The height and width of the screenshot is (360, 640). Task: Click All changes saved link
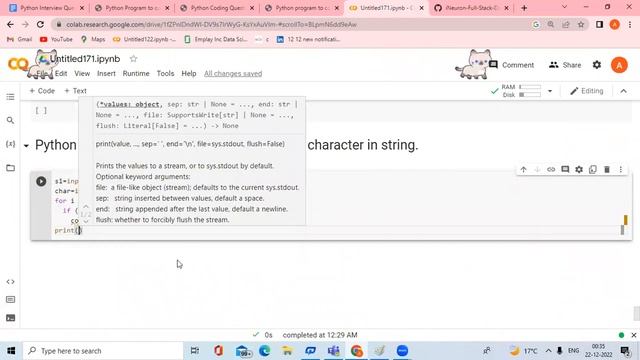pyautogui.click(x=233, y=73)
